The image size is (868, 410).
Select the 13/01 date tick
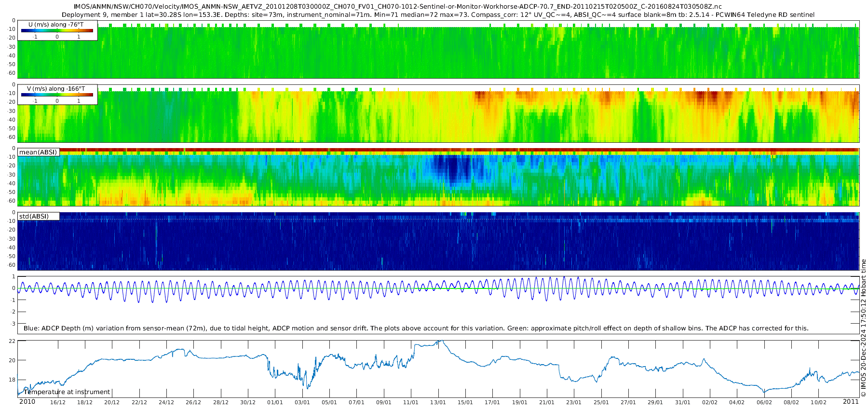tap(438, 402)
